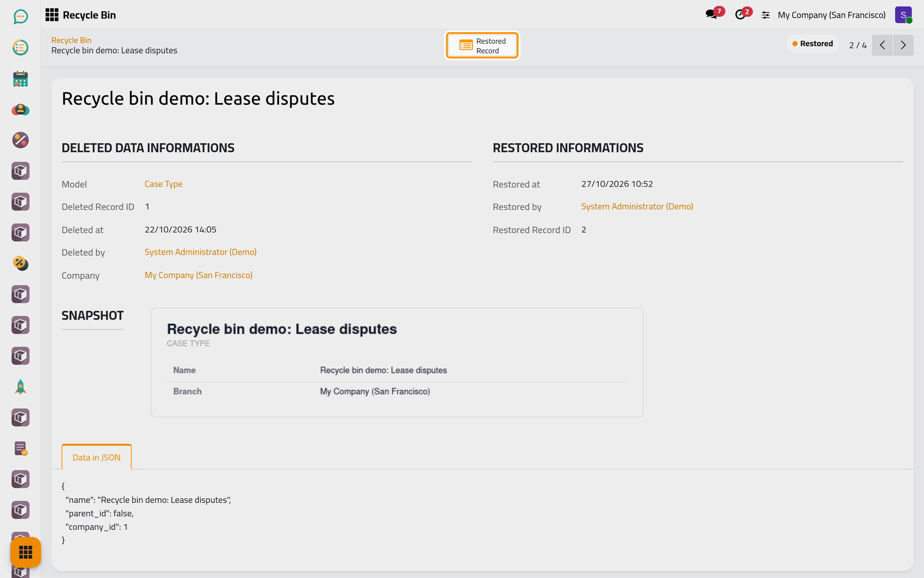The width and height of the screenshot is (924, 578).
Task: Open the My Company (San Francisco) company link
Action: click(199, 275)
